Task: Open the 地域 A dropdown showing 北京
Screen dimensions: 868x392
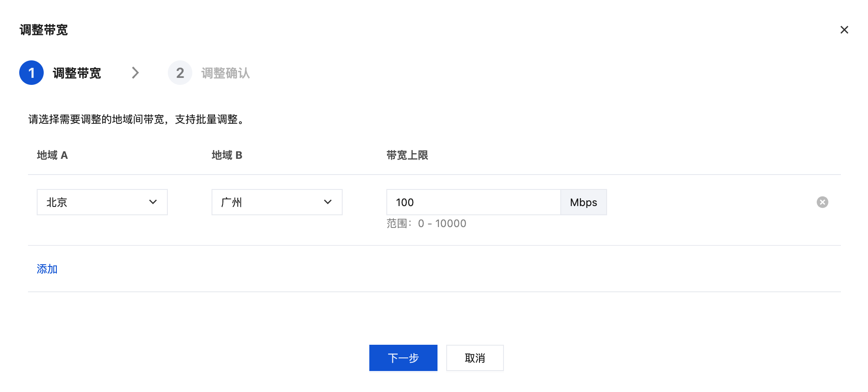Action: click(102, 202)
